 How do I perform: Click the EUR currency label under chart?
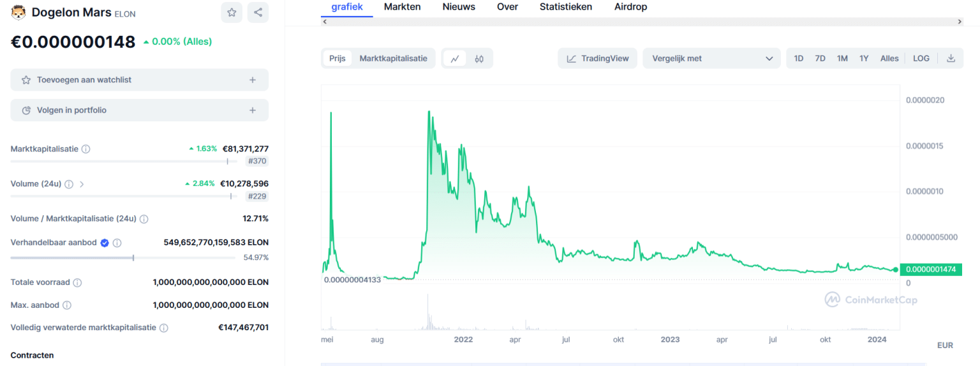tap(945, 345)
